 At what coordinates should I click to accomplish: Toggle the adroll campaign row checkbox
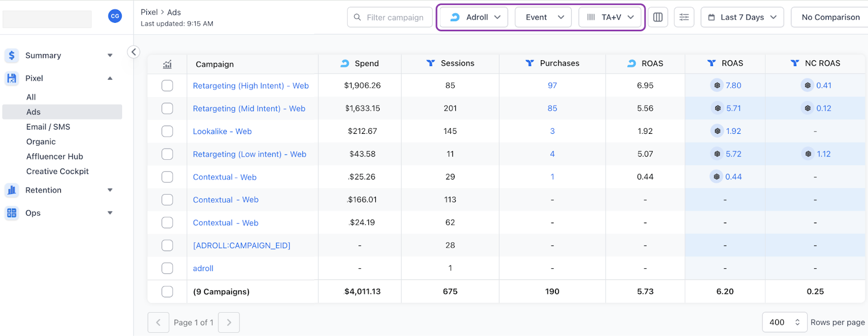pyautogui.click(x=167, y=268)
